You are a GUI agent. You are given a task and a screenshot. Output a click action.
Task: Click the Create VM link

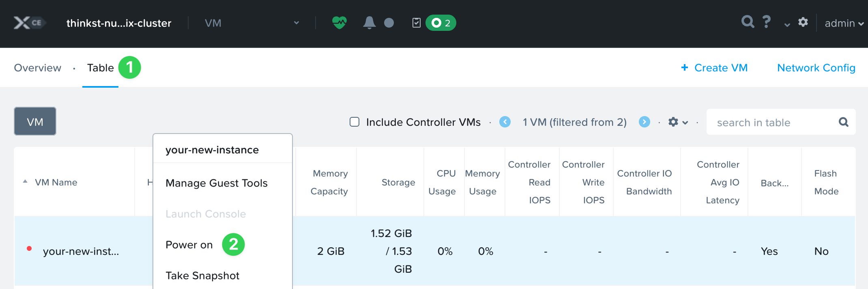(714, 68)
